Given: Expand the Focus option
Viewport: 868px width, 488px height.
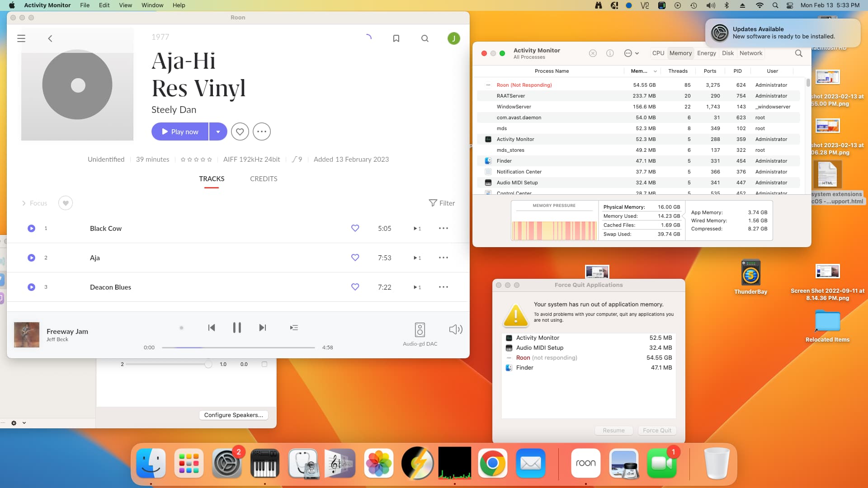Looking at the screenshot, I should click(34, 203).
